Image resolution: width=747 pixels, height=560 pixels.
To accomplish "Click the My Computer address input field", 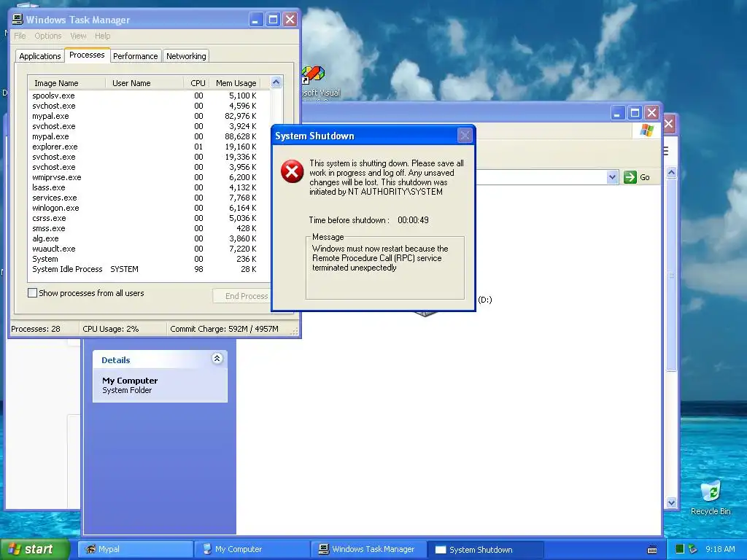I will [x=541, y=177].
